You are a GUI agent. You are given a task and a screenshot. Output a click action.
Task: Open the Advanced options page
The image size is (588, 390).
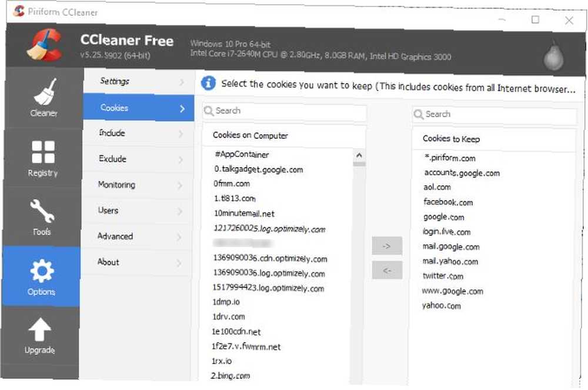(136, 236)
